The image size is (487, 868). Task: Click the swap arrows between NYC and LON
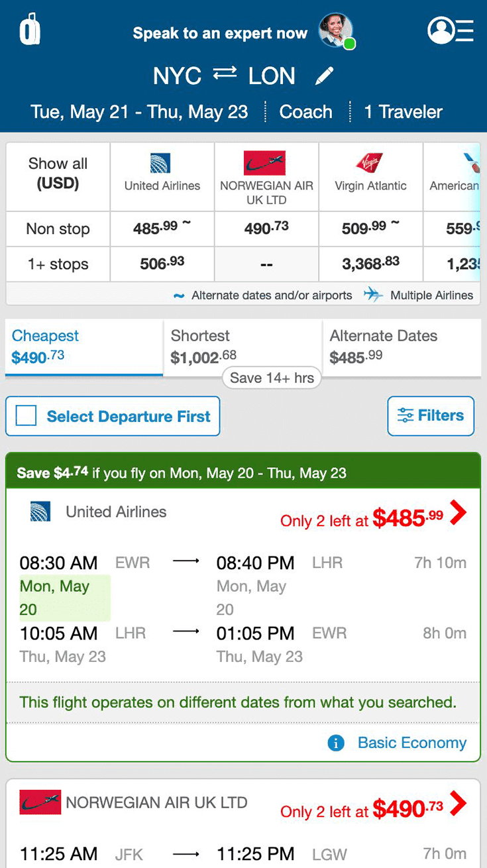click(x=225, y=75)
